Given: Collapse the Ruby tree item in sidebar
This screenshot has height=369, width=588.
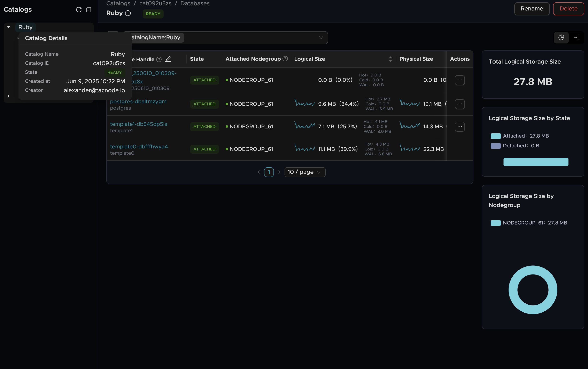Looking at the screenshot, I should (x=9, y=27).
